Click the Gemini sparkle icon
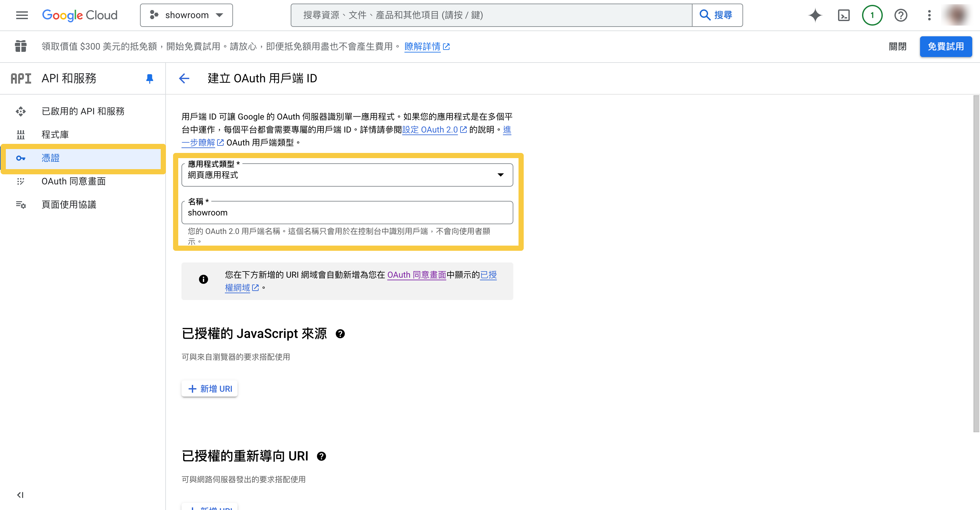Image resolution: width=980 pixels, height=510 pixels. pyautogui.click(x=815, y=15)
